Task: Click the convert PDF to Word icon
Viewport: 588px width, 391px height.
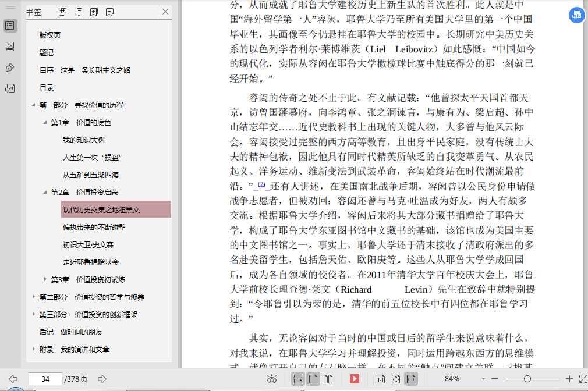Action: [x=10, y=88]
